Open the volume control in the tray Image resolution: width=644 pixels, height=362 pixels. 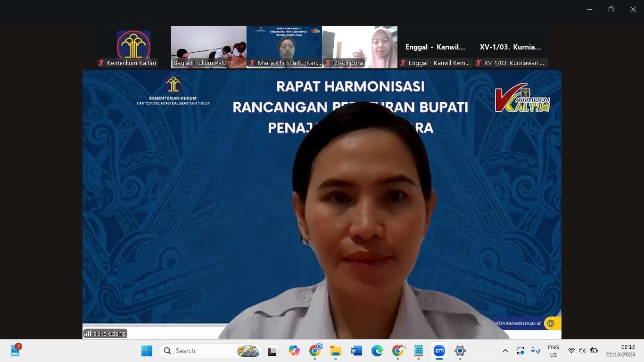(x=582, y=351)
